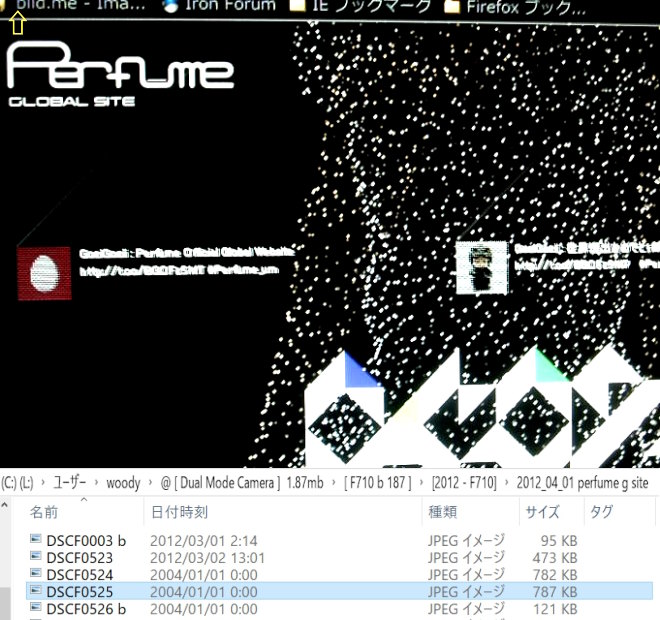Open the IE ブックマーク bookmark folder
The image size is (660, 620).
tap(361, 5)
